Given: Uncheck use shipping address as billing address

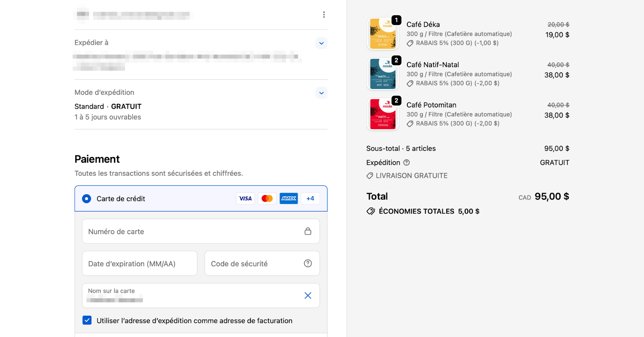Looking at the screenshot, I should pyautogui.click(x=87, y=320).
